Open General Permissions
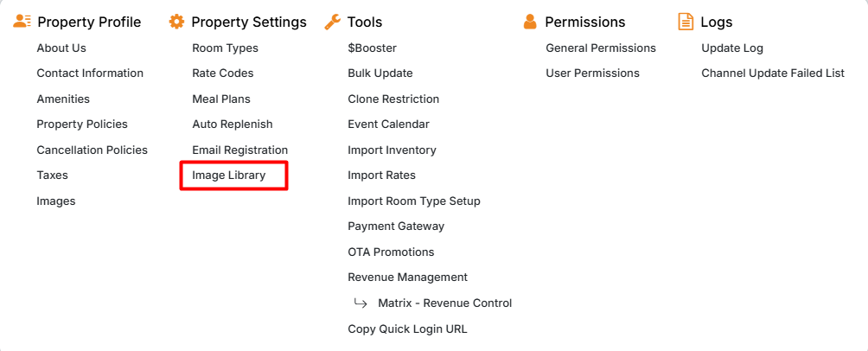The width and height of the screenshot is (868, 351). click(601, 48)
